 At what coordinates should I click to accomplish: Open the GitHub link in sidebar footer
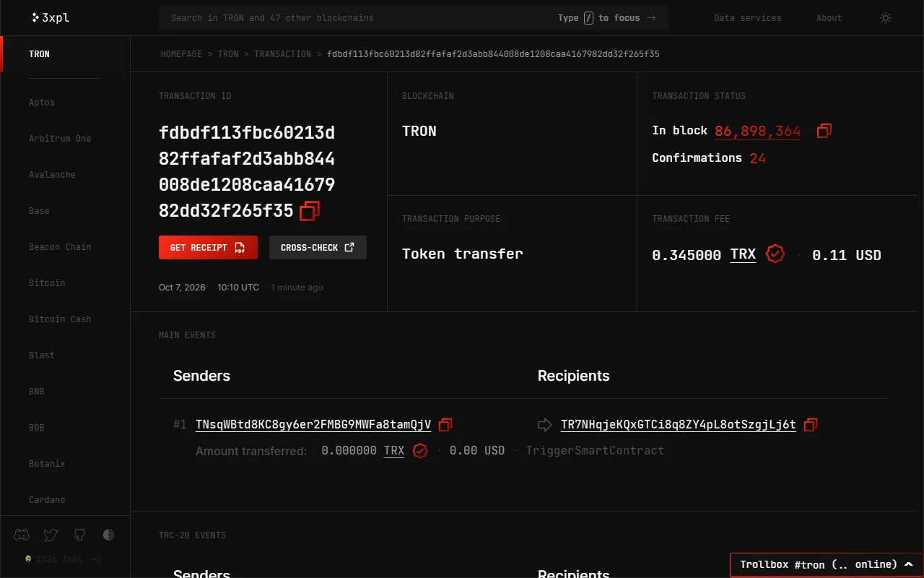[79, 535]
